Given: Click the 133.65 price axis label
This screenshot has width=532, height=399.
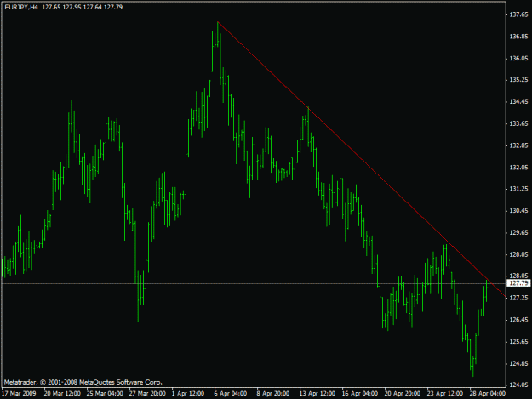Looking at the screenshot, I should tap(518, 123).
